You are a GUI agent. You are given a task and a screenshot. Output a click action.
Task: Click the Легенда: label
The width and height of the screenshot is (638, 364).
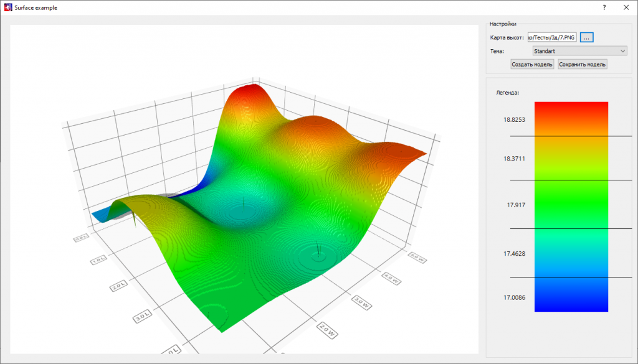pyautogui.click(x=507, y=93)
